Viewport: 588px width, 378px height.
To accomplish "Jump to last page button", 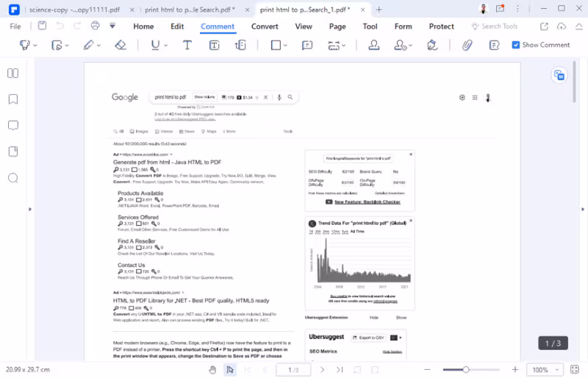I will (340, 370).
